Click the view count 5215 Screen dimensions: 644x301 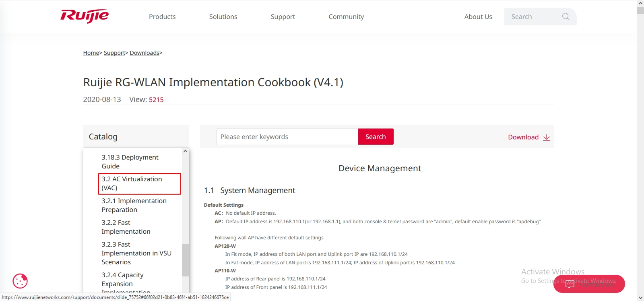(x=156, y=100)
